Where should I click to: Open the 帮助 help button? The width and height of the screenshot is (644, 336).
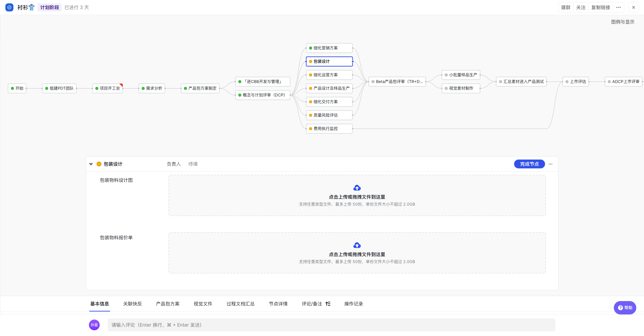click(x=625, y=308)
